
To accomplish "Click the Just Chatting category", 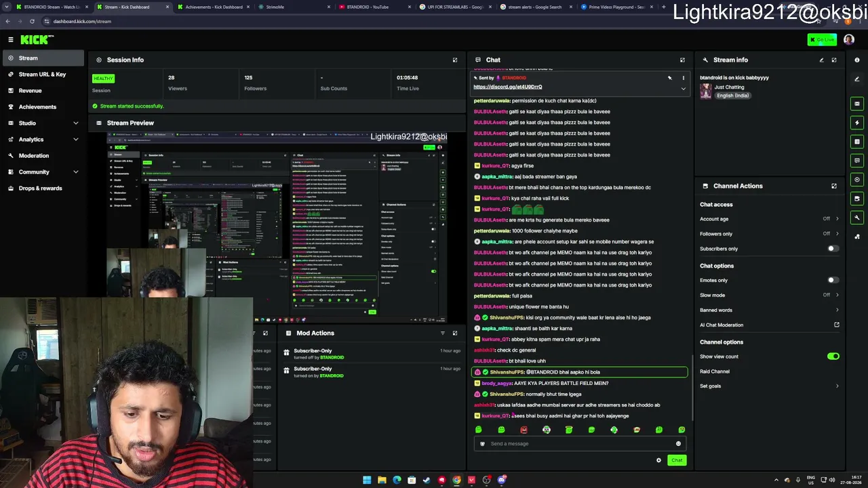I will (729, 87).
